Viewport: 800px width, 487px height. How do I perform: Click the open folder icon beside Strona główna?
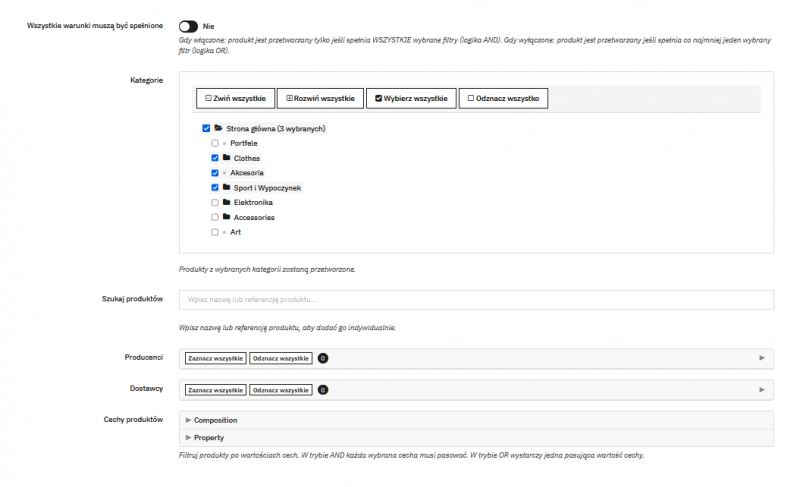[218, 128]
